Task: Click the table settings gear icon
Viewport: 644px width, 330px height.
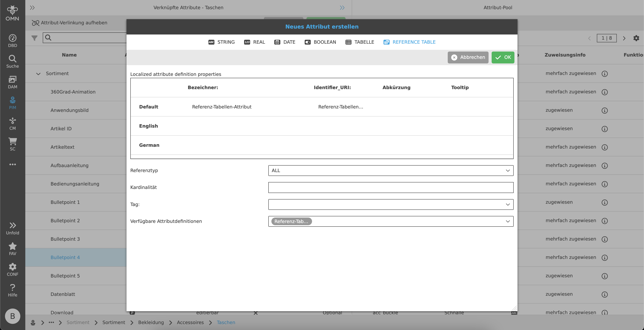Action: coord(636,38)
